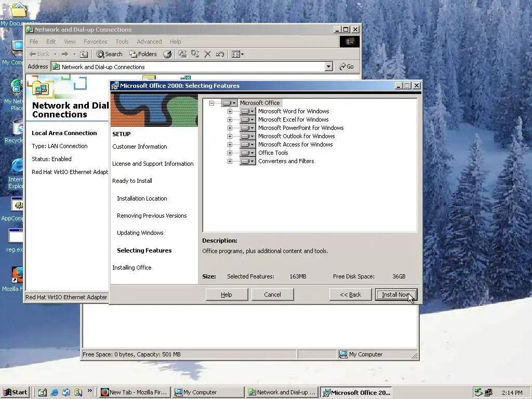This screenshot has width=532, height=399.
Task: Select Microsoft Word for Windows tree label
Action: point(294,111)
